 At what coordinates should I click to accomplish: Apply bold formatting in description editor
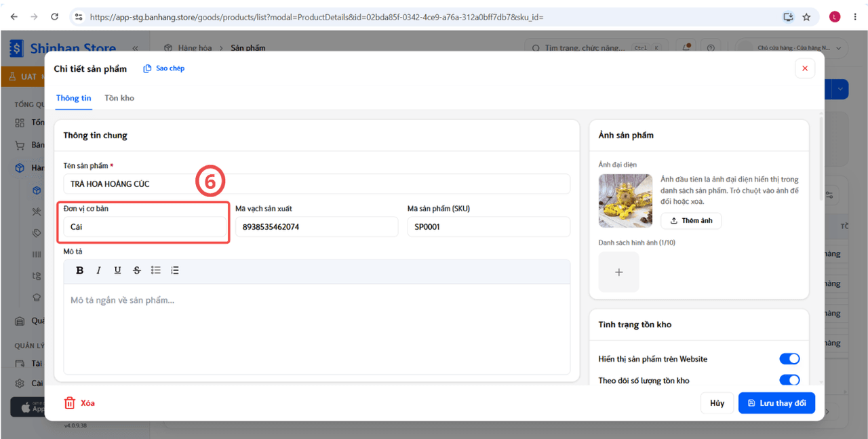point(79,270)
